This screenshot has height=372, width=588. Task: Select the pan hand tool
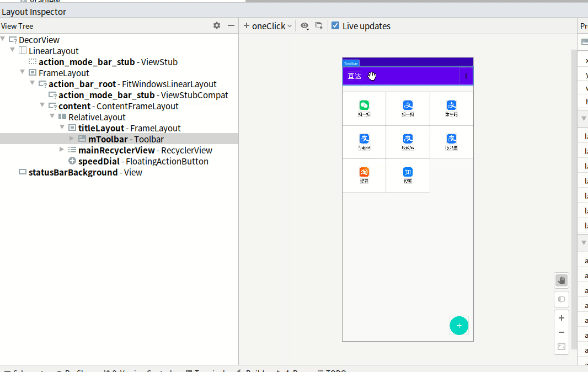[x=562, y=280]
